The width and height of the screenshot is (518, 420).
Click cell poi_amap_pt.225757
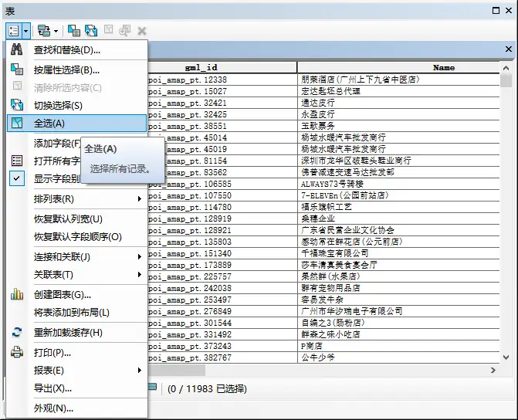click(x=222, y=276)
